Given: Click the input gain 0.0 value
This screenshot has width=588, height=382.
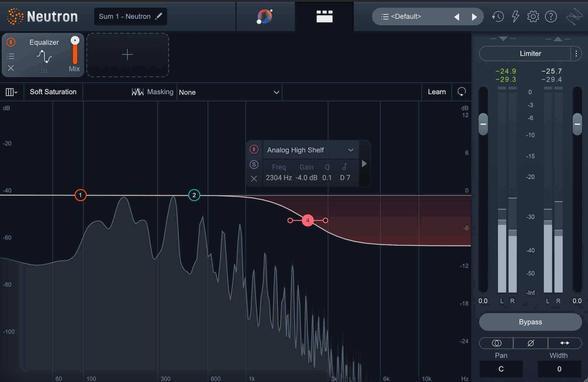Looking at the screenshot, I should [x=483, y=301].
